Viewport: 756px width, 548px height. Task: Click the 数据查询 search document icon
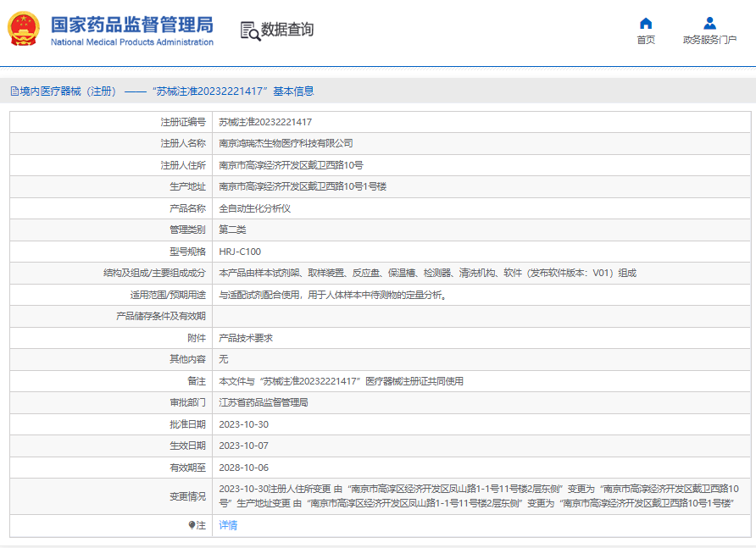(x=250, y=30)
